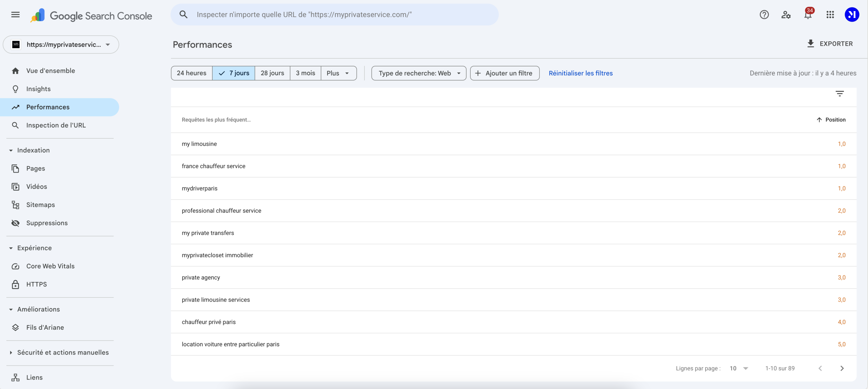This screenshot has height=389, width=868.
Task: Click the help question mark icon
Action: 764,15
